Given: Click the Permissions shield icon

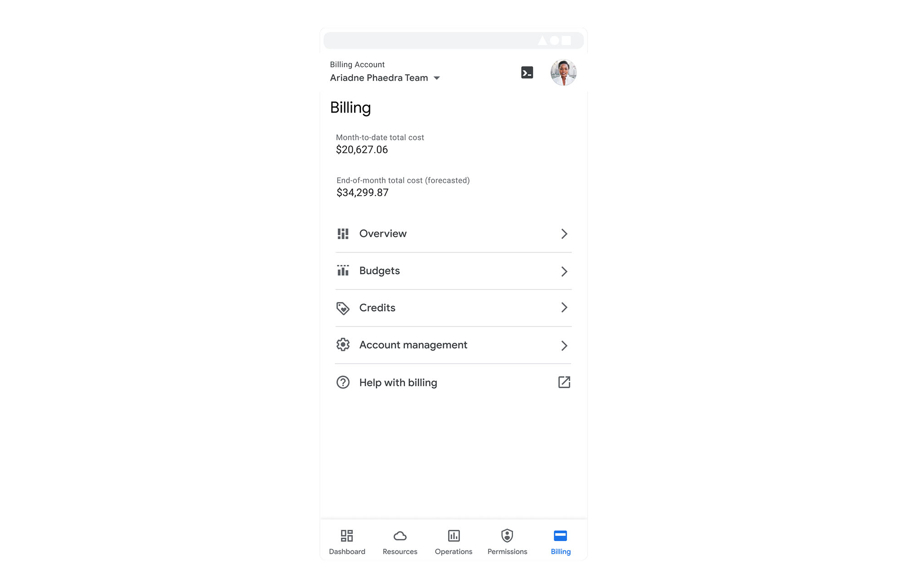Looking at the screenshot, I should 506,536.
